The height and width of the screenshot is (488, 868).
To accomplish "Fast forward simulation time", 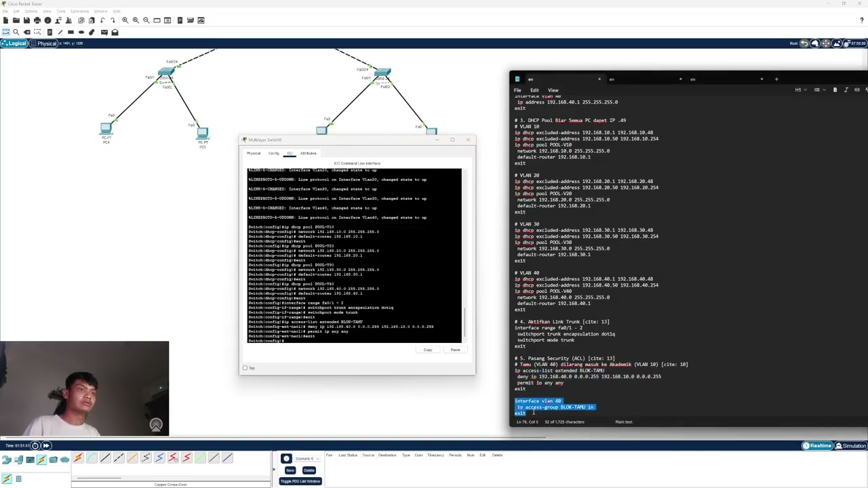I will [x=46, y=445].
